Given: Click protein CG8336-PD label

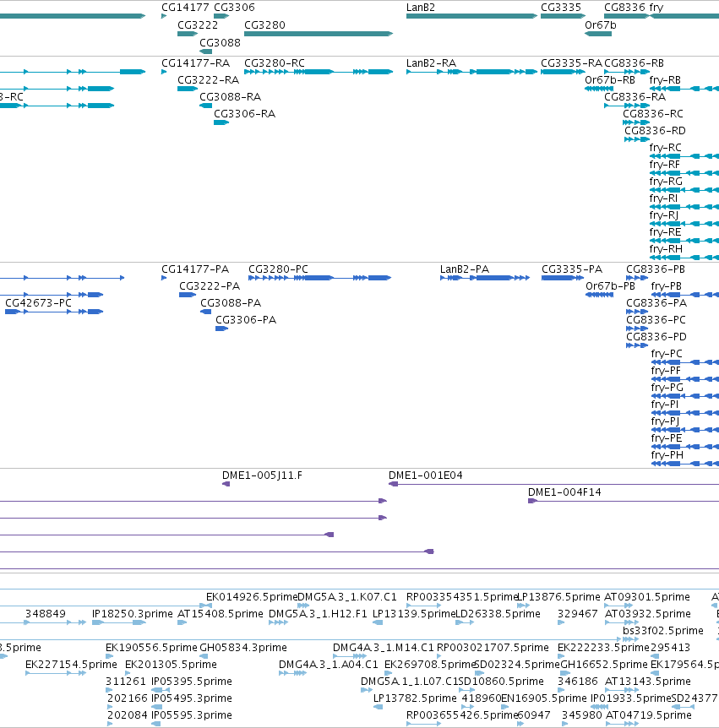Looking at the screenshot, I should tap(656, 337).
